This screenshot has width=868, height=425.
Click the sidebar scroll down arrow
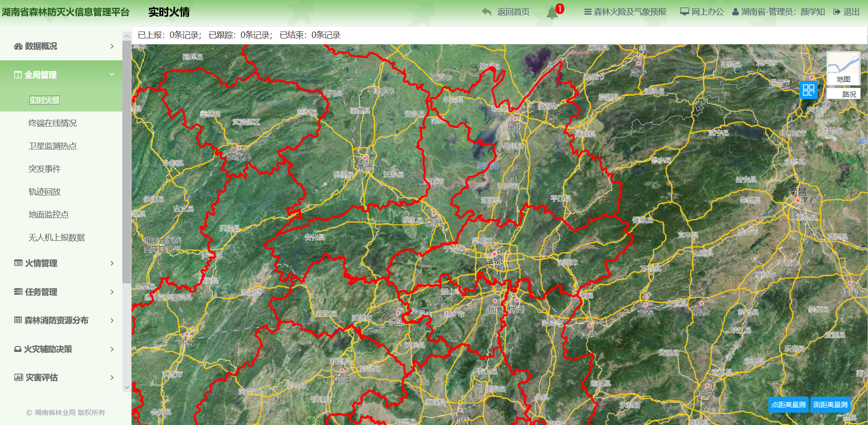click(x=126, y=388)
